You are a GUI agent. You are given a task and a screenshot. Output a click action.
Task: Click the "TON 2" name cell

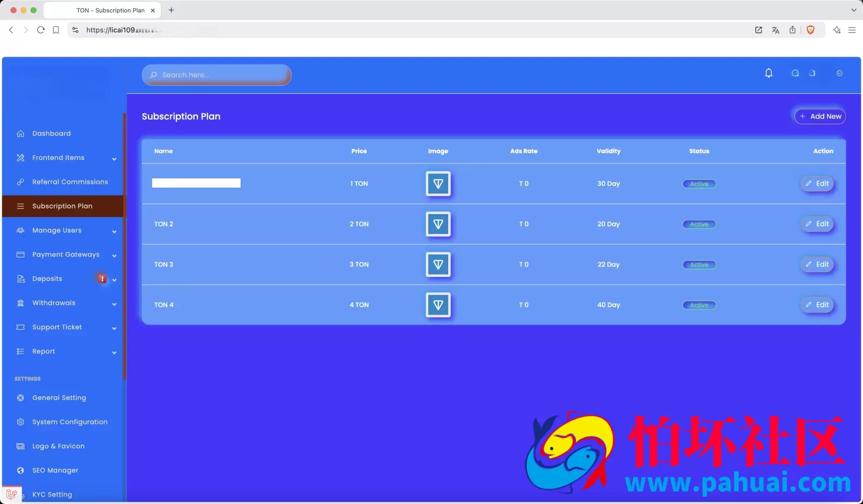coord(164,224)
